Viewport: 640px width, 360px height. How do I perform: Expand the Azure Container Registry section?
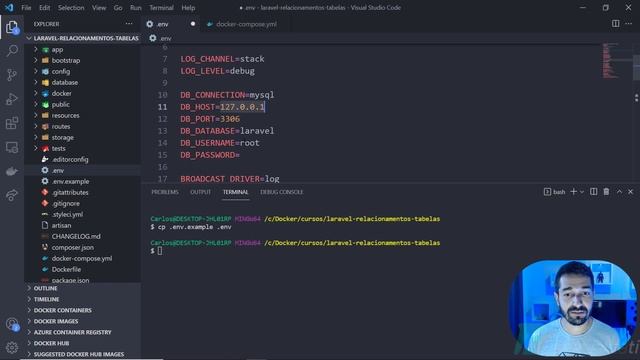[83, 333]
